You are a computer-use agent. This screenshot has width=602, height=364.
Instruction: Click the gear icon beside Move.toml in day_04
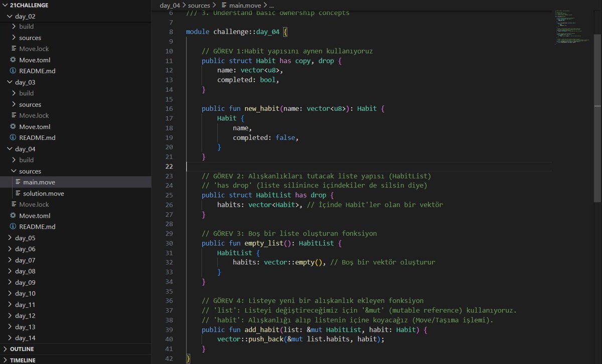point(14,216)
